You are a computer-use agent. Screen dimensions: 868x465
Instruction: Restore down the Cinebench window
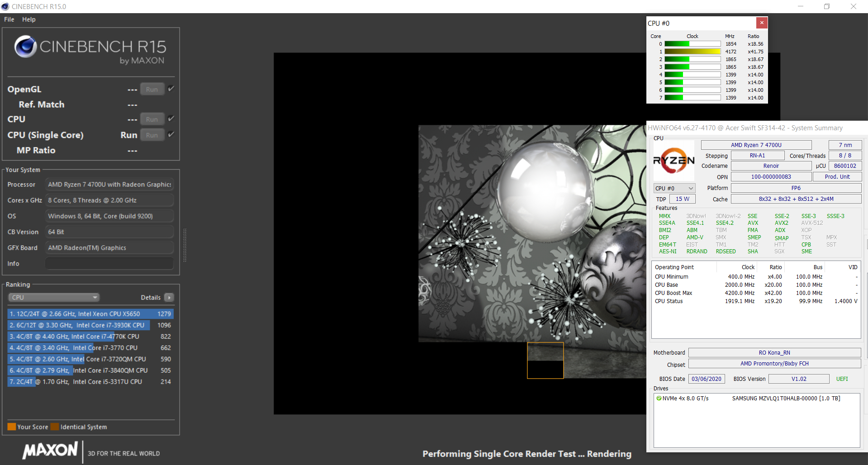pos(827,6)
